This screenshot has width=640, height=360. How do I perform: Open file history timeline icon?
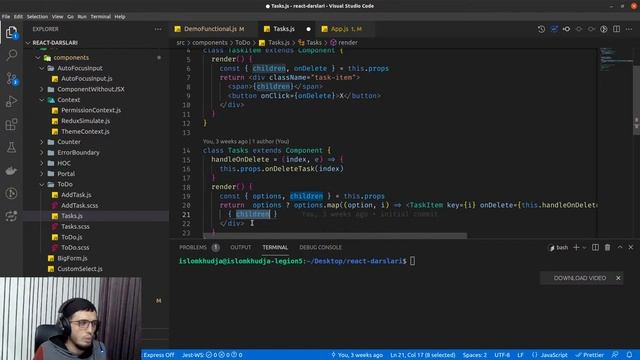tap(541, 29)
